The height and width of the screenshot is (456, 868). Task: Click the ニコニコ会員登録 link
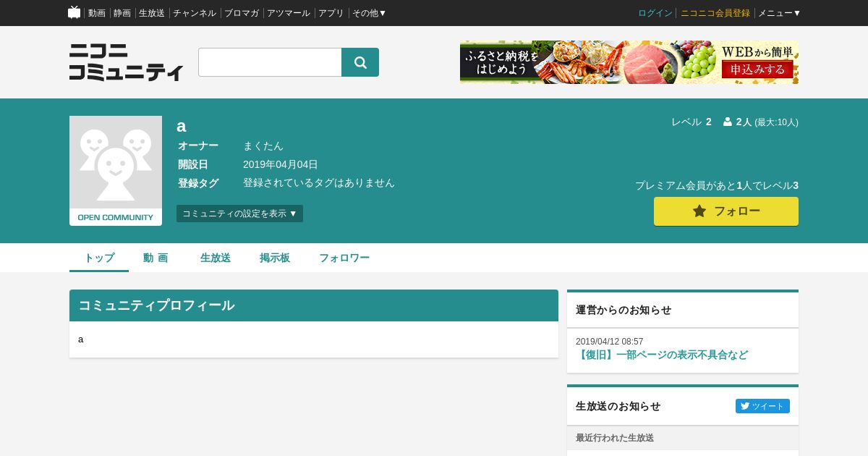[715, 13]
